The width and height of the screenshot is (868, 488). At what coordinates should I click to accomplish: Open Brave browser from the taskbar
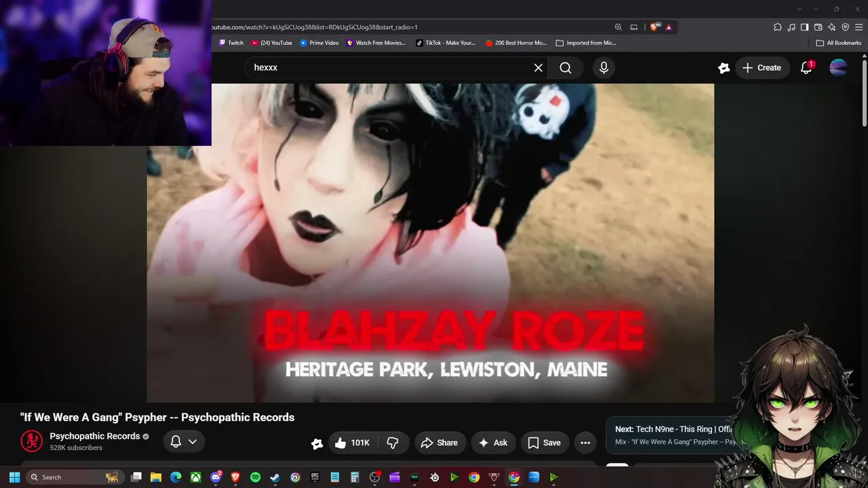tap(235, 477)
